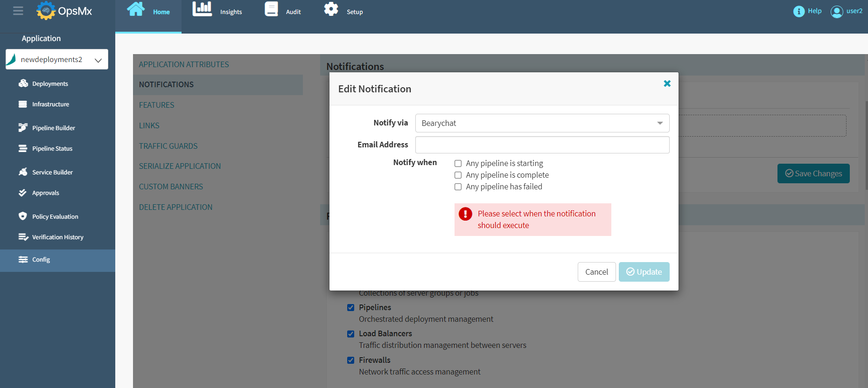Close the Edit Notification dialog

667,83
